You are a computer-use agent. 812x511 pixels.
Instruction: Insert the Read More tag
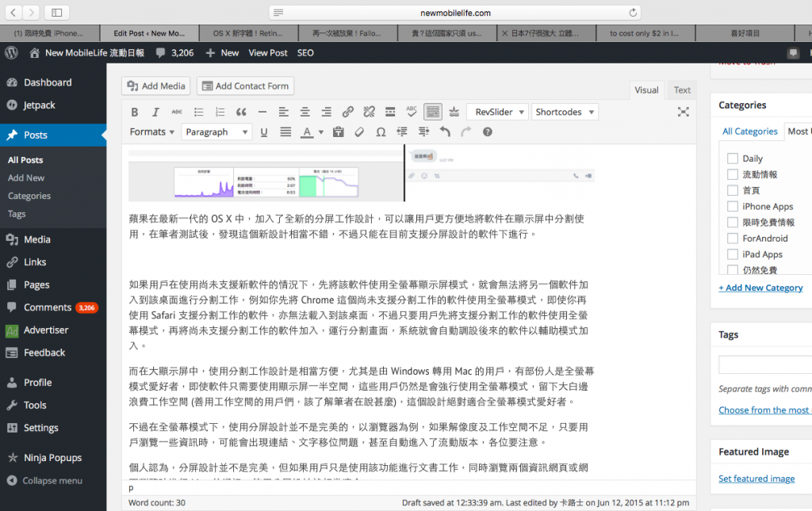pos(389,111)
